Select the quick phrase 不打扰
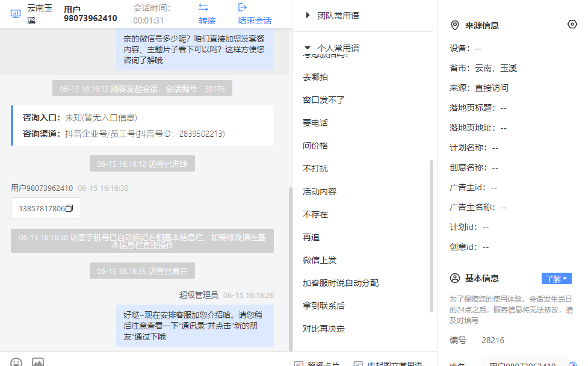 pyautogui.click(x=315, y=169)
